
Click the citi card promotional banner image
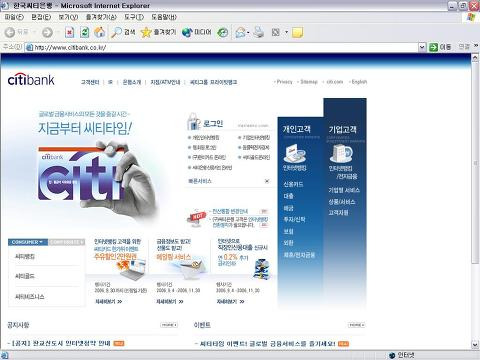click(x=97, y=177)
